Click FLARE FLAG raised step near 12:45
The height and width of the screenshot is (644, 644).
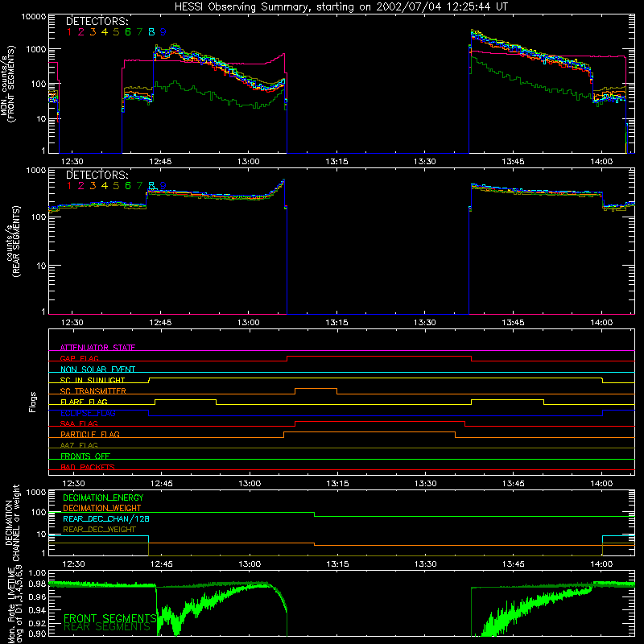186,399
